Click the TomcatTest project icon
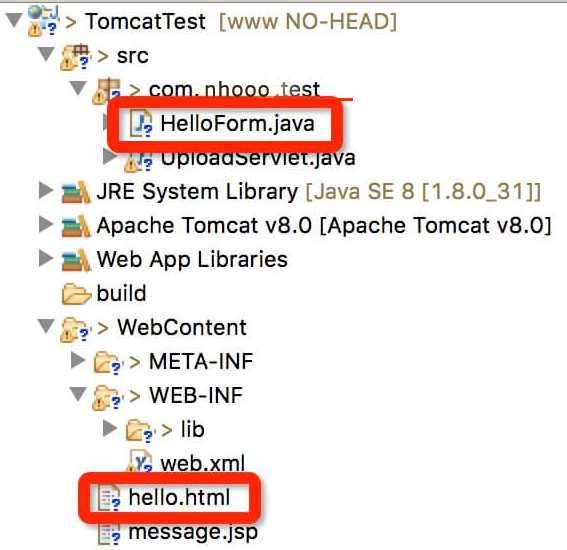The width and height of the screenshot is (567, 550). 43,21
